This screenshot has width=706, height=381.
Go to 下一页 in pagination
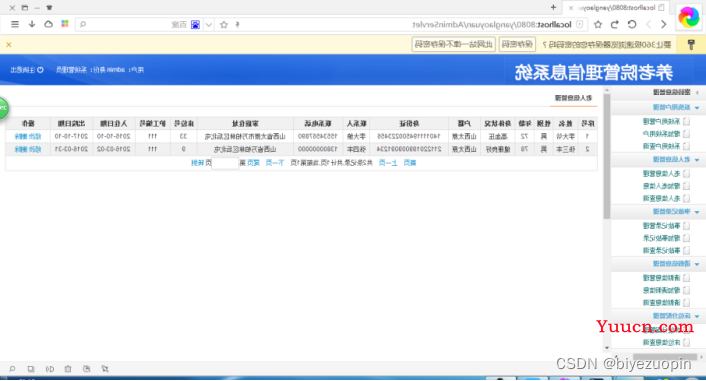[x=275, y=163]
